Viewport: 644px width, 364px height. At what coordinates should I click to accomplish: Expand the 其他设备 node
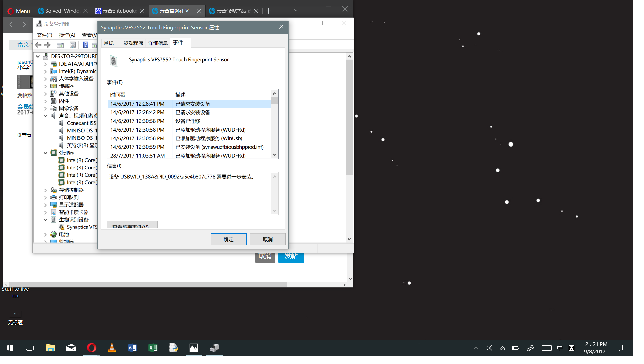pos(45,94)
